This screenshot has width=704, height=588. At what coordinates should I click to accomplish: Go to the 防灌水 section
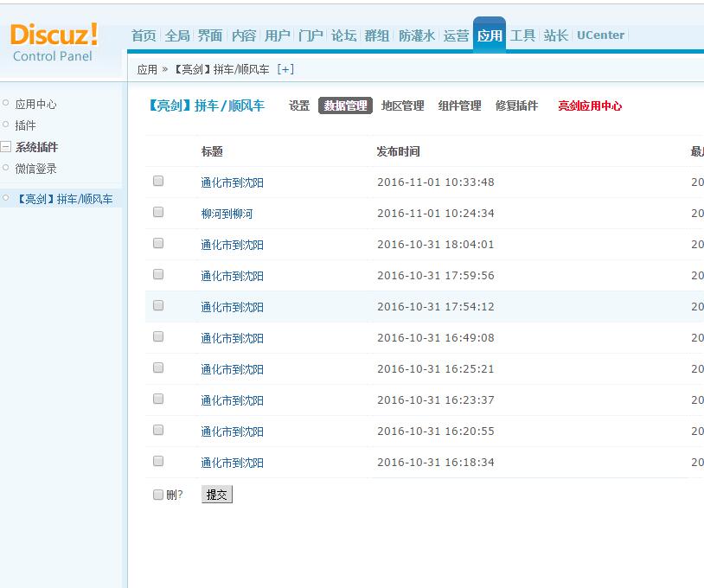416,36
